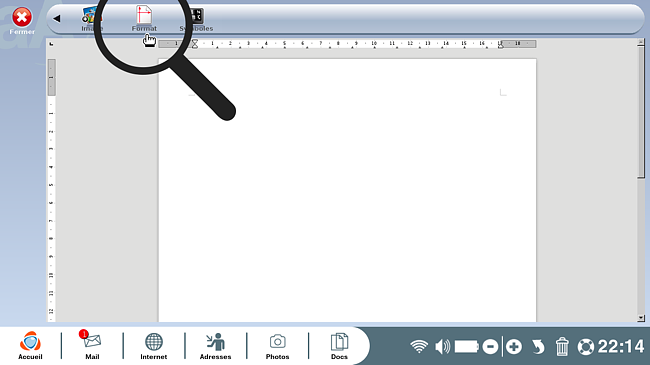Click the horizontal ruler at mark 10
The width and height of the screenshot is (650, 365).
(x=374, y=44)
